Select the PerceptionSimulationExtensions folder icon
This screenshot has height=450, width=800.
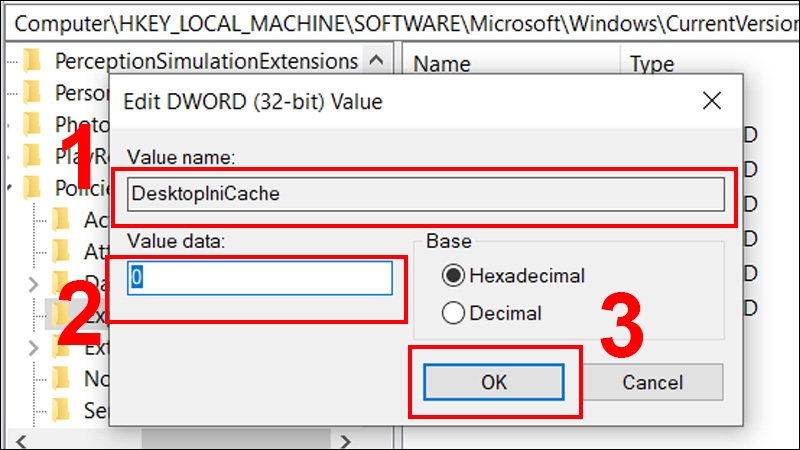pyautogui.click(x=32, y=61)
